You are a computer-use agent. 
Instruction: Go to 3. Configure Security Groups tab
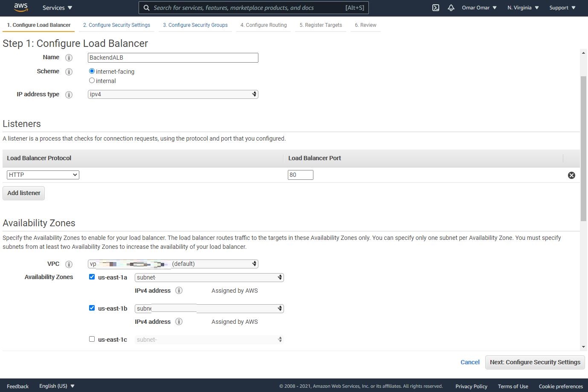tap(195, 25)
